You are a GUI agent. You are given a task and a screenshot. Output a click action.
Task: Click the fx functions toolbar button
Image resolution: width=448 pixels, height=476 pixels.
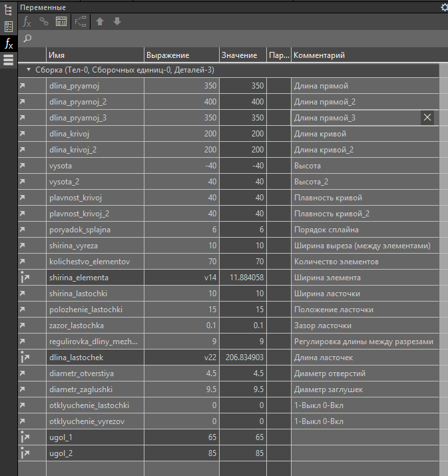[x=27, y=21]
